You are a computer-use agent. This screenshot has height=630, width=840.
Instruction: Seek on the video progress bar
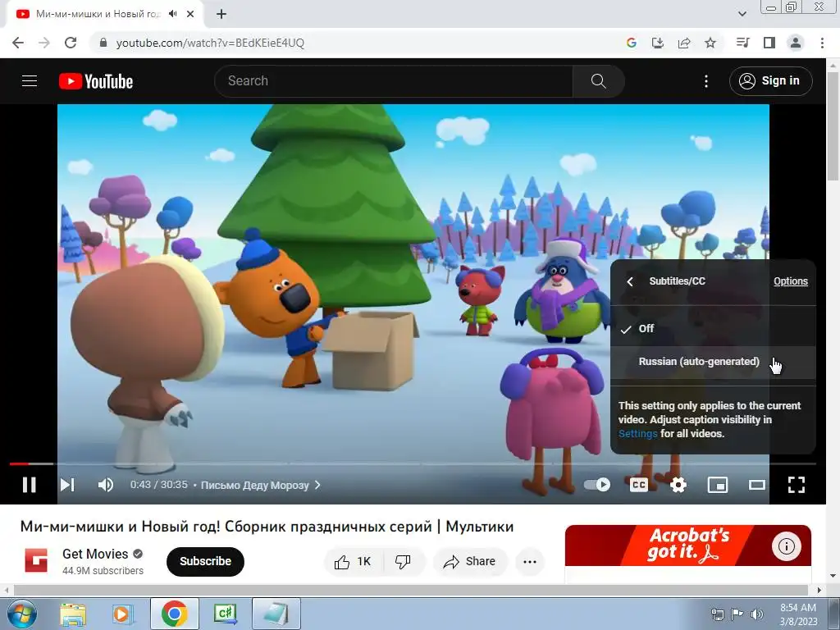[413, 463]
